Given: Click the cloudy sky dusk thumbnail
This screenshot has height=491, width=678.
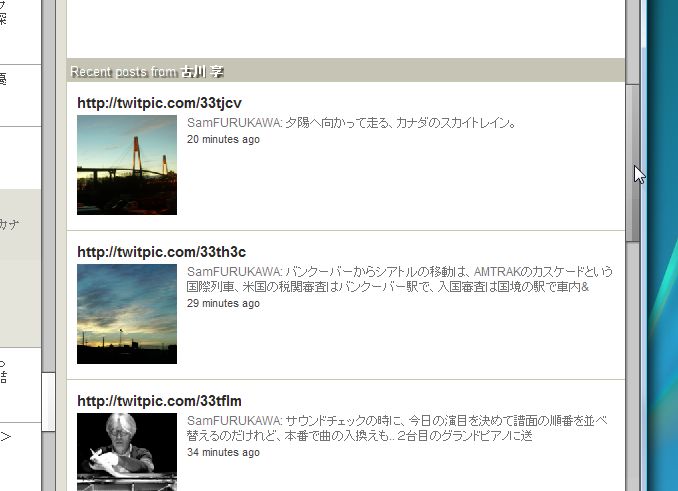Looking at the screenshot, I should click(127, 314).
